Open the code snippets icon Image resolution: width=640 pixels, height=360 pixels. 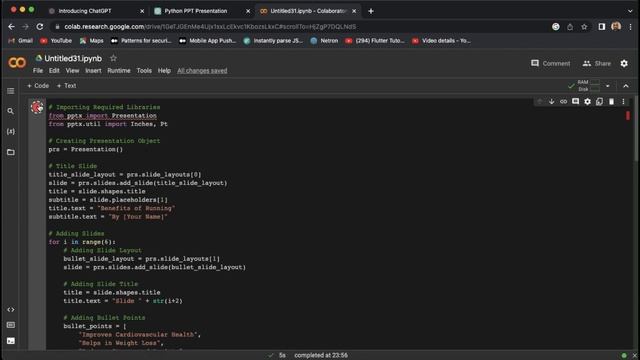(x=11, y=309)
